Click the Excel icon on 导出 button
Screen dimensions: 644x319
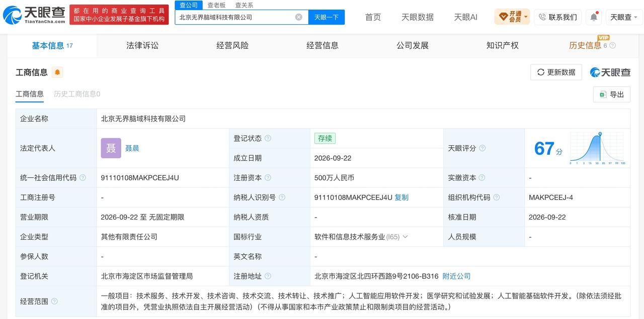coord(602,94)
